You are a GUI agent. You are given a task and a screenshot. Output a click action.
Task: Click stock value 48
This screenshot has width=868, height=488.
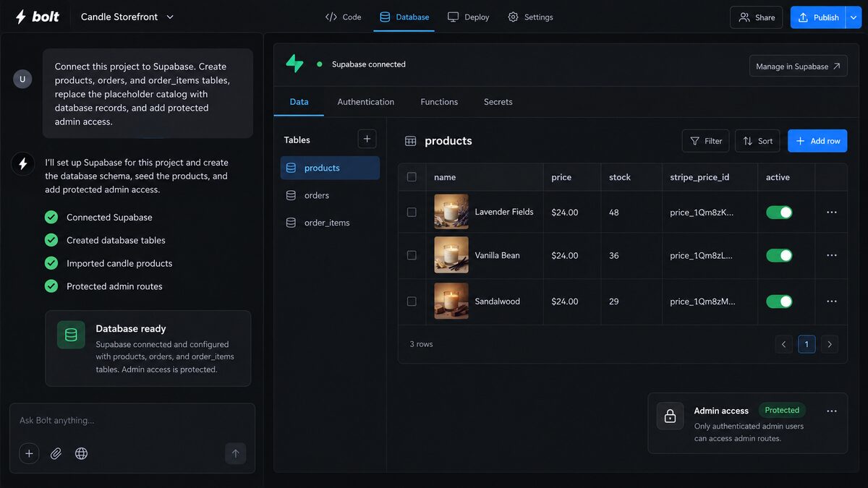click(x=614, y=213)
